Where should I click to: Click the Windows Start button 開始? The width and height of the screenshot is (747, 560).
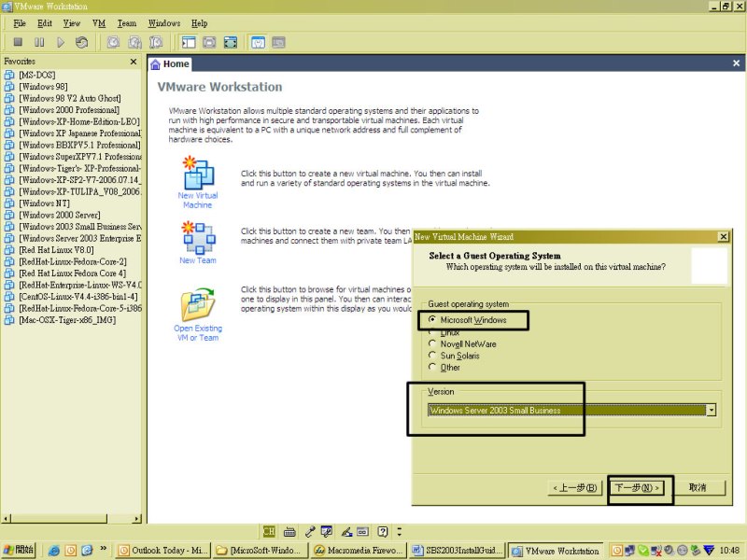(x=18, y=551)
